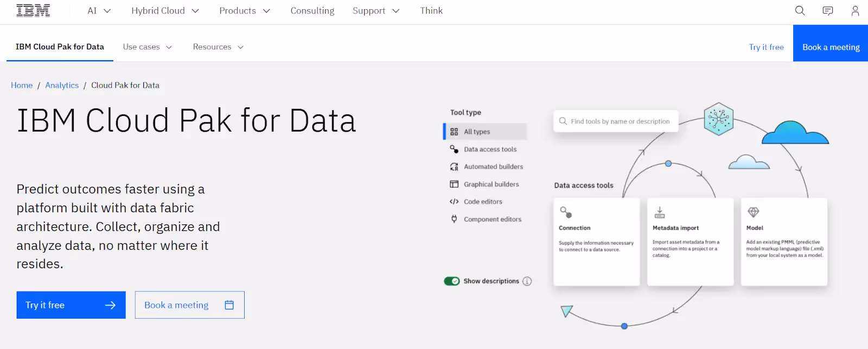Screen dimensions: 868x349
Task: Open the AI menu label
Action: (92, 11)
